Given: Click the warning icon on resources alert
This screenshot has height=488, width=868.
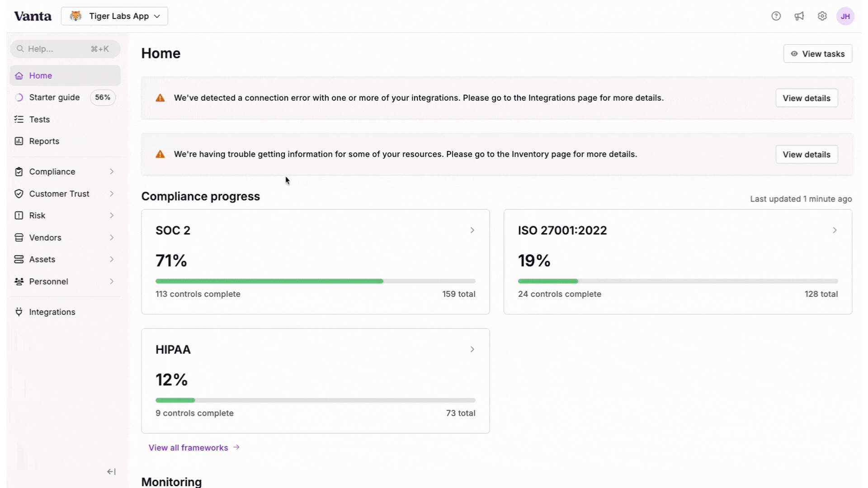Looking at the screenshot, I should point(160,155).
